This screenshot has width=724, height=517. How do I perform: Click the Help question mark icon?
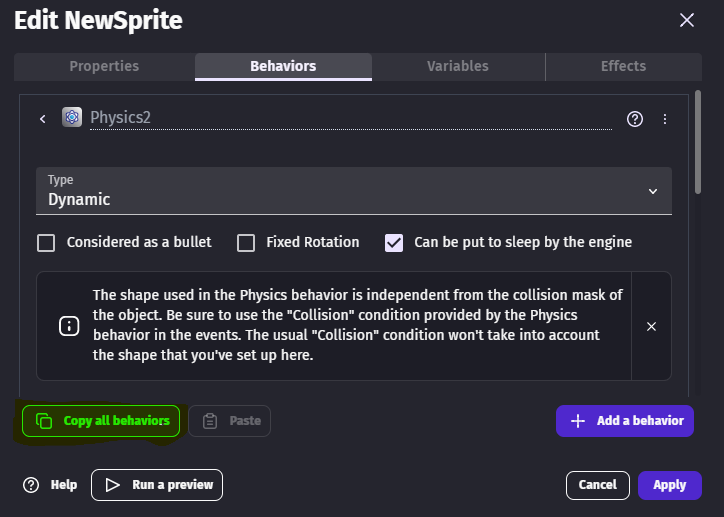click(31, 485)
